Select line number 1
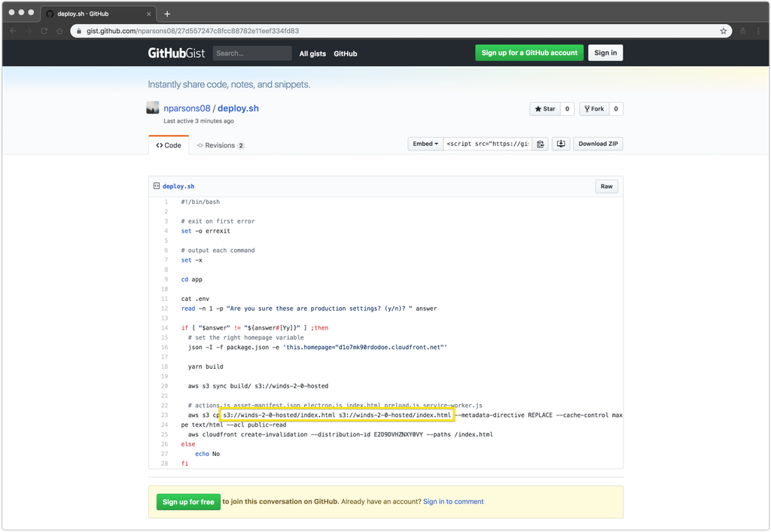This screenshot has width=771, height=532. point(166,202)
